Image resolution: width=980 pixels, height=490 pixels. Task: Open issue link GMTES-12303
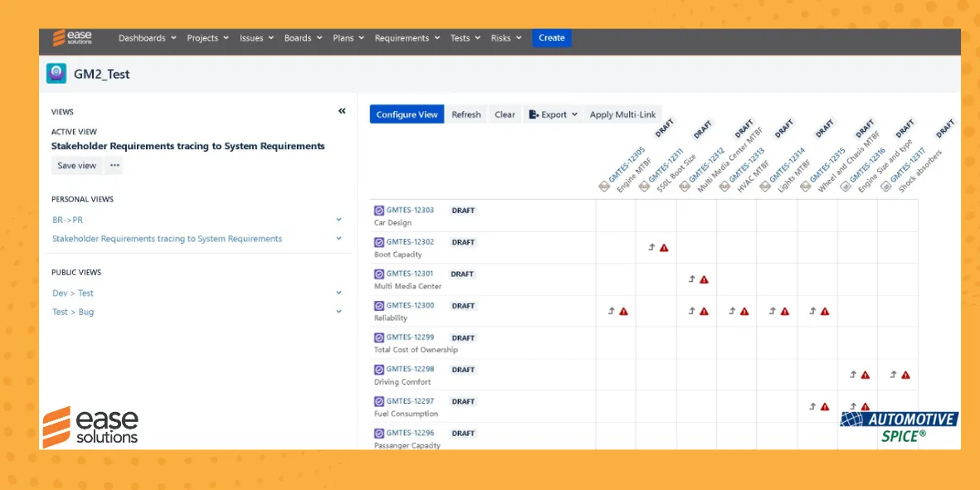410,211
